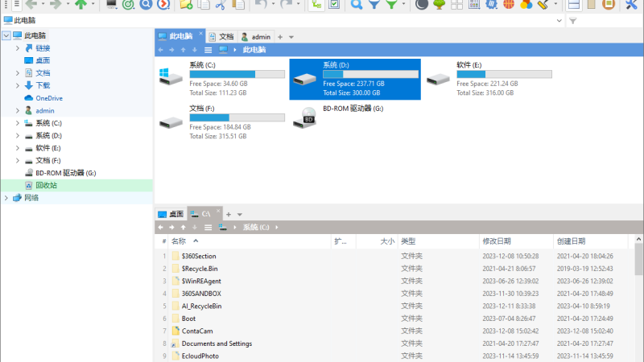Click the green Up arrow toolbar icon
This screenshot has height=362, width=644.
tap(80, 4)
